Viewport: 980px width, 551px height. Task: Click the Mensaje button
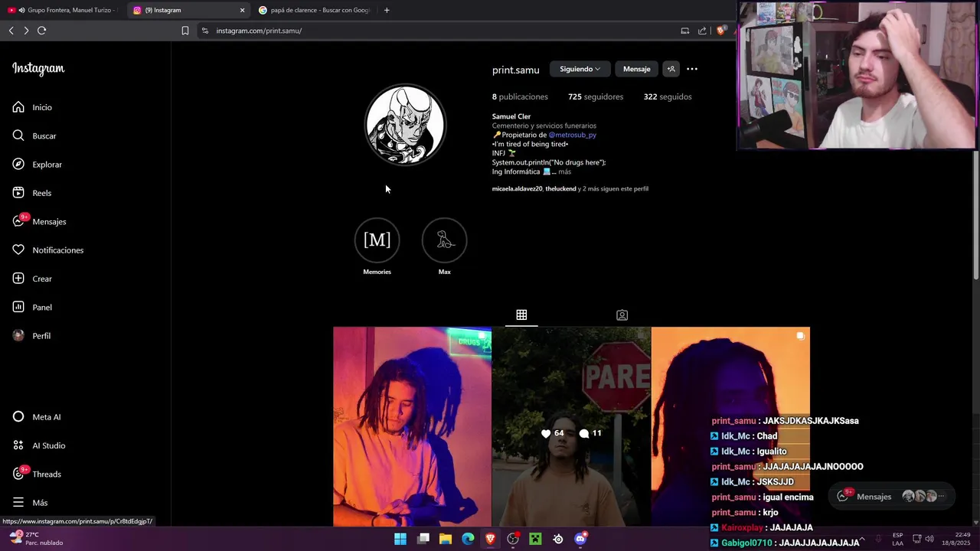[x=636, y=69]
